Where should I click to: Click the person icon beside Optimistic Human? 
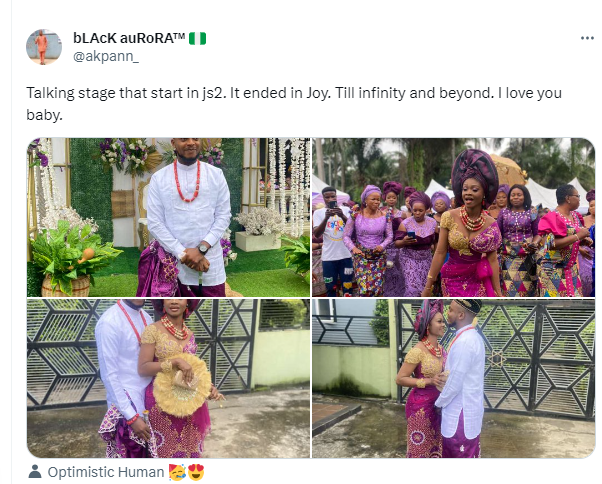click(x=35, y=471)
